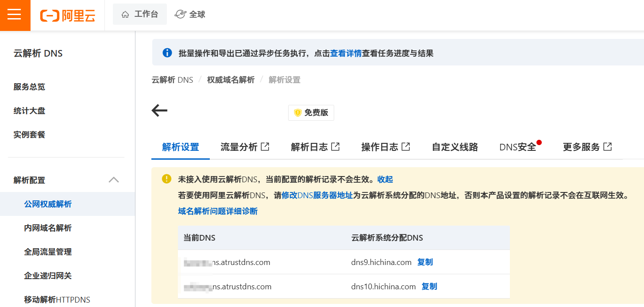Click the back arrow icon

(159, 111)
